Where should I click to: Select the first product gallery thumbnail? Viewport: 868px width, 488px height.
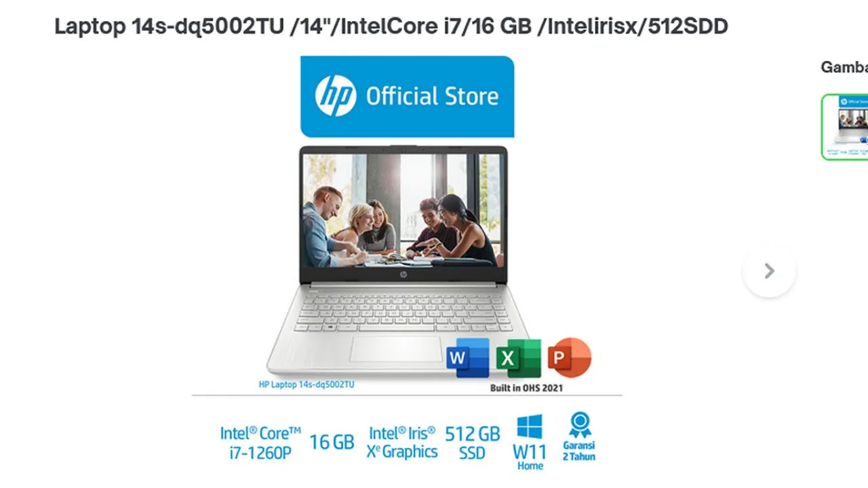point(845,127)
